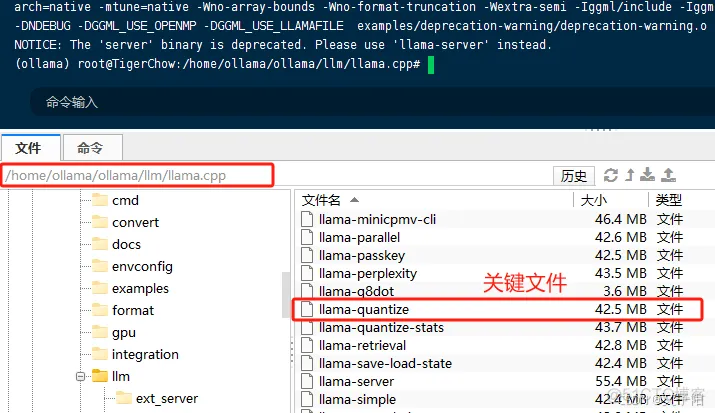This screenshot has height=413, width=715.
Task: Click the 3.6 MB size cell
Action: point(625,291)
